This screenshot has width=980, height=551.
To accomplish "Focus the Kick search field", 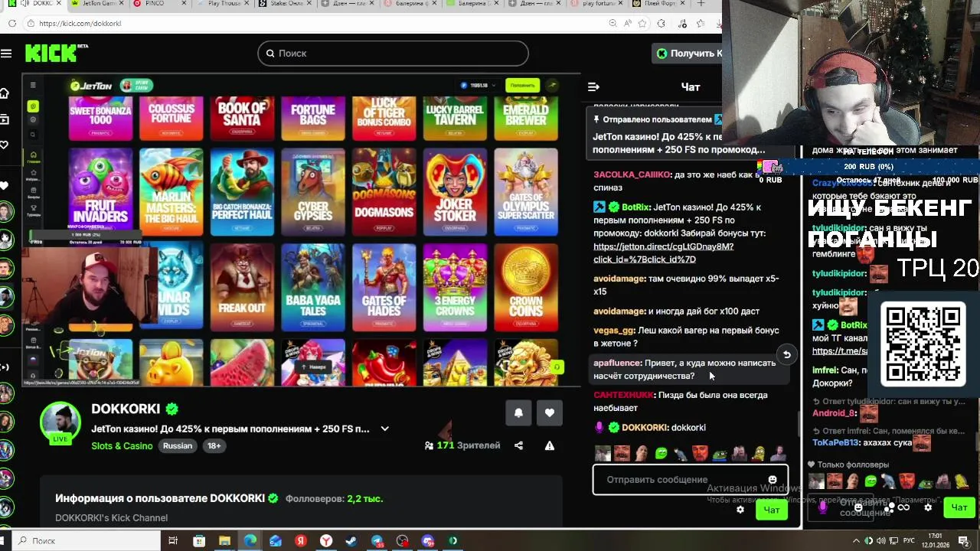I will (x=393, y=53).
